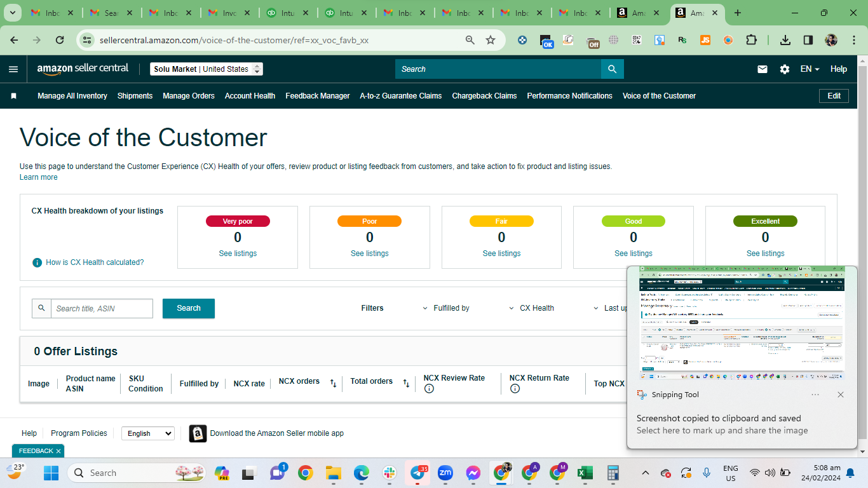Click How is CX Health calculated link

(95, 262)
